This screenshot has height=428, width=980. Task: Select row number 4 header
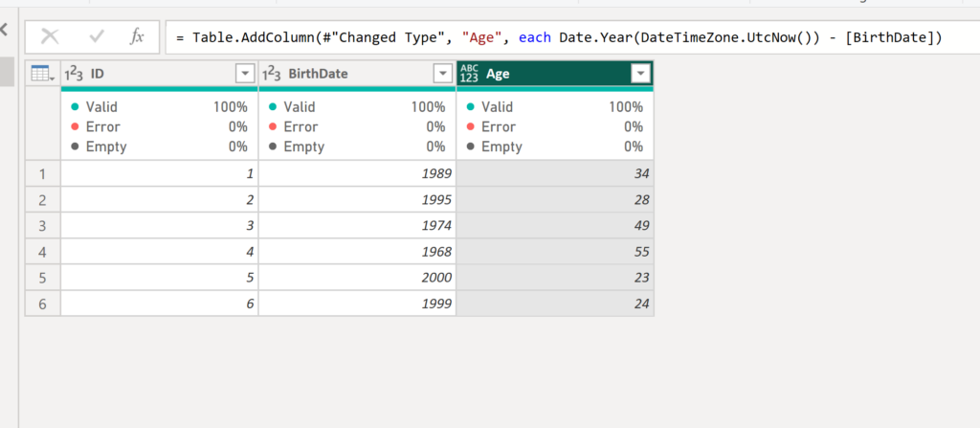point(42,251)
